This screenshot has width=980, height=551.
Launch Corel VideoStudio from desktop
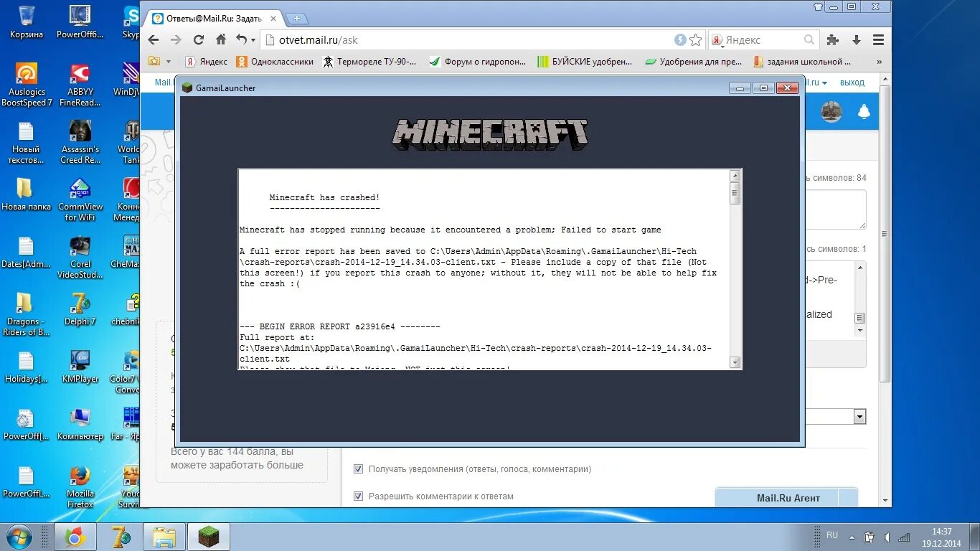pyautogui.click(x=80, y=257)
